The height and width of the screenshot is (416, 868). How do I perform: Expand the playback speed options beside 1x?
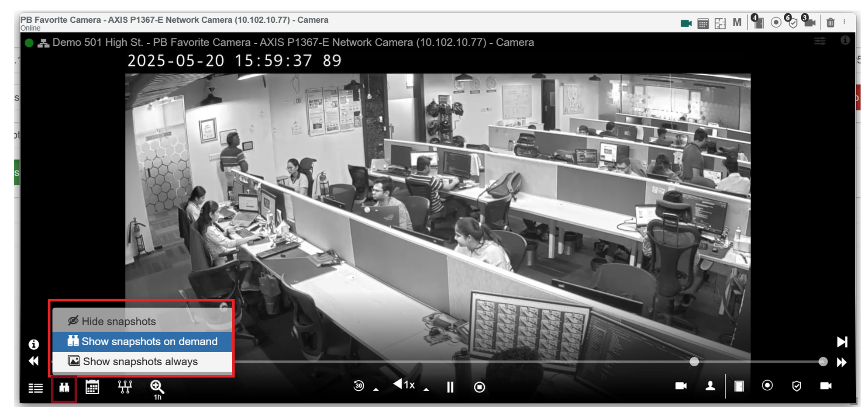tap(426, 388)
